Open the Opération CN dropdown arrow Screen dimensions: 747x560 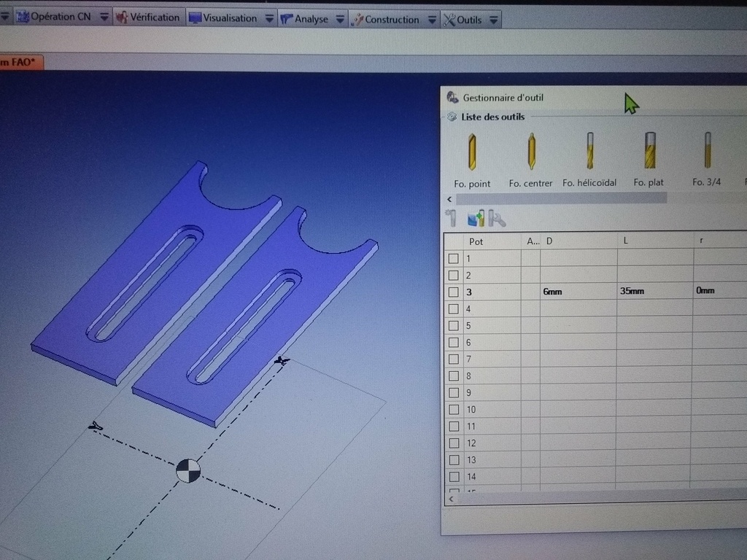coord(104,17)
